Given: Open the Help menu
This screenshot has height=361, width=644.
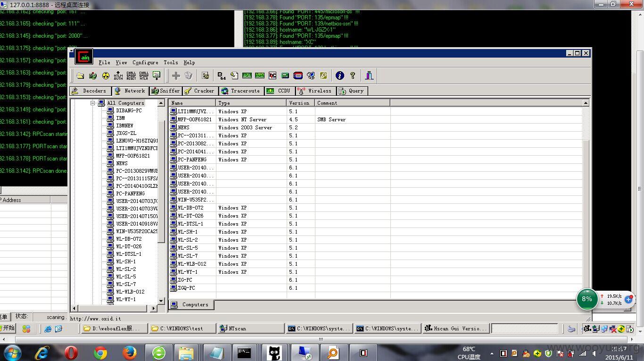Looking at the screenshot, I should coord(189,62).
